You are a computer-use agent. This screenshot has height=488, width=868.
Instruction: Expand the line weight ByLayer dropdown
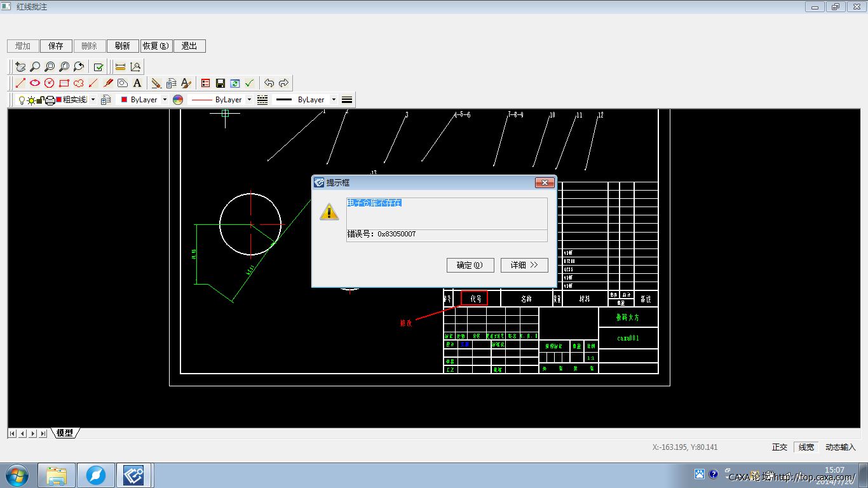click(x=334, y=100)
